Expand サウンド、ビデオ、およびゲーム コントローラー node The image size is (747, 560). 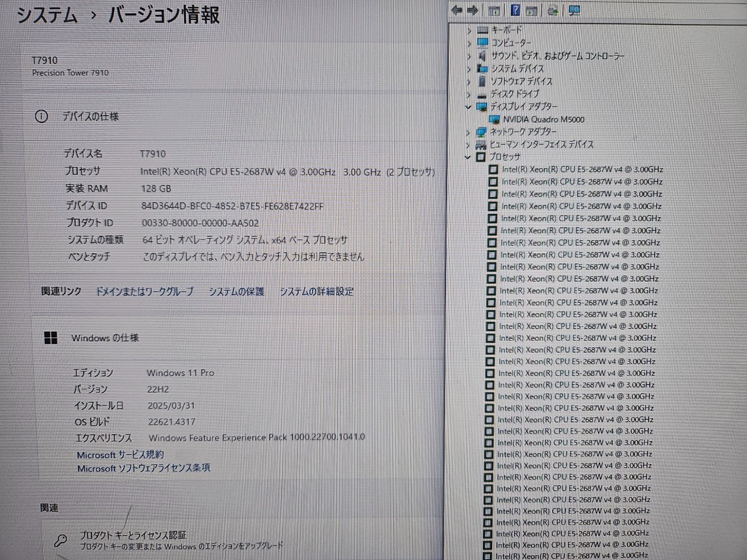point(469,56)
